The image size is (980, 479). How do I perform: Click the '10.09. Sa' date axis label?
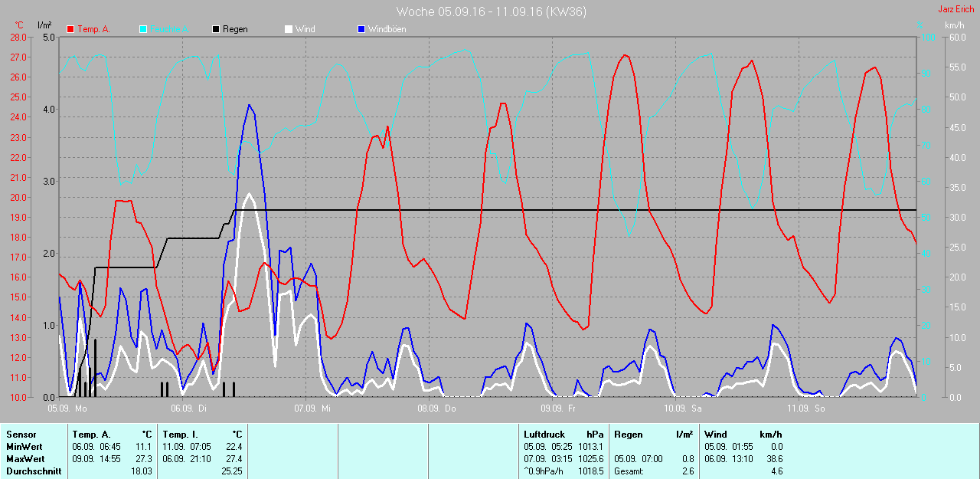(x=683, y=409)
